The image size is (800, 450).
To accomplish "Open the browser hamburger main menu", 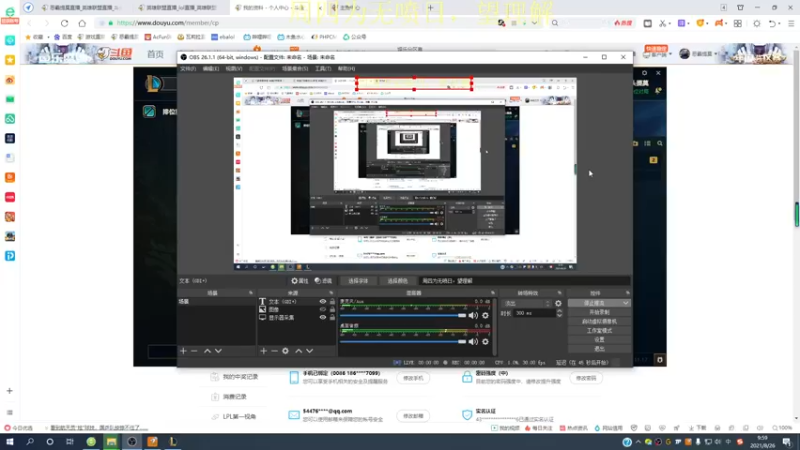I will point(791,23).
